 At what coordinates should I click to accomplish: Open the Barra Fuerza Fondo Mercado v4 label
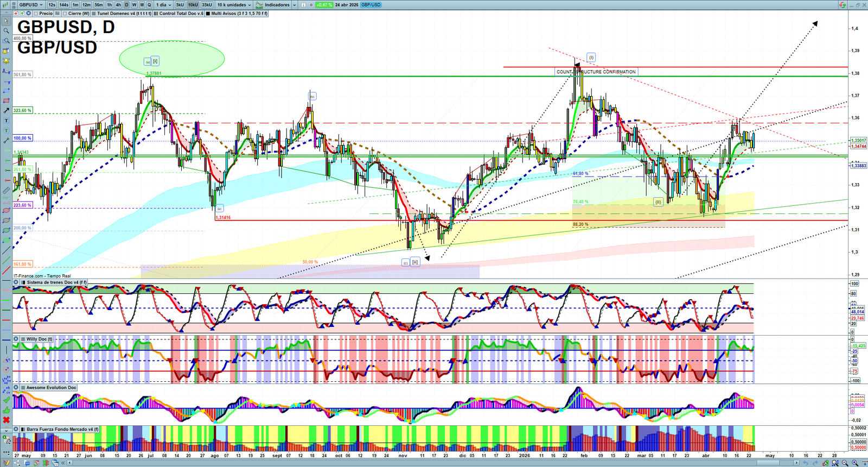[62, 429]
